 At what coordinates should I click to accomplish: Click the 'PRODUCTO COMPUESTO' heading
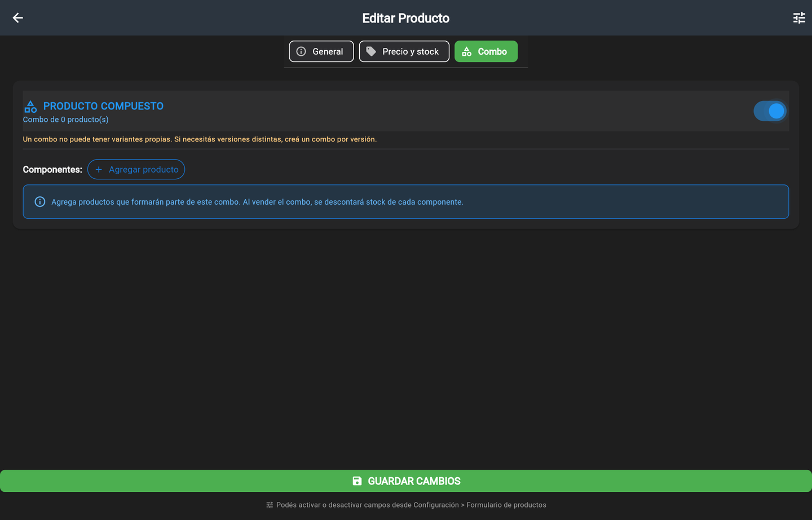point(103,106)
